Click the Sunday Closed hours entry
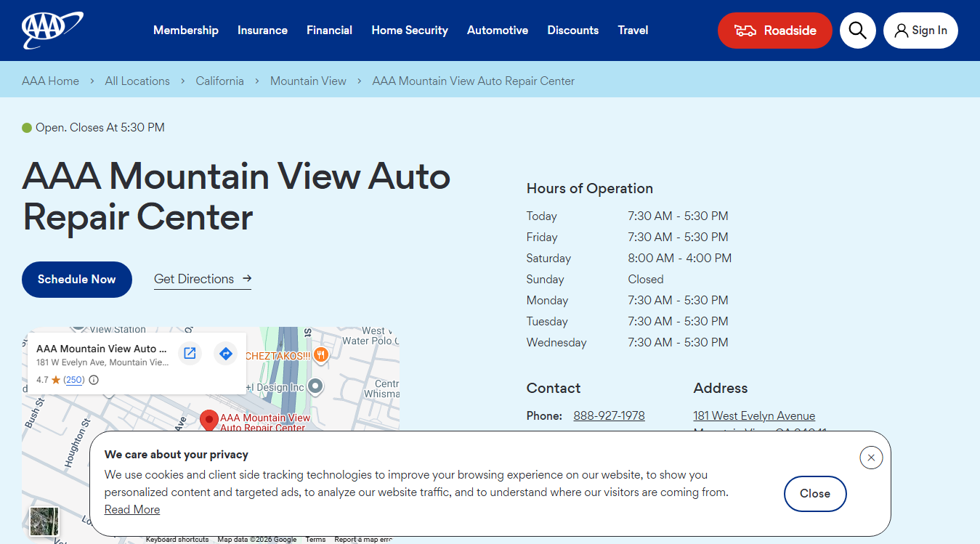Viewport: 980px width, 544px height. pos(595,280)
